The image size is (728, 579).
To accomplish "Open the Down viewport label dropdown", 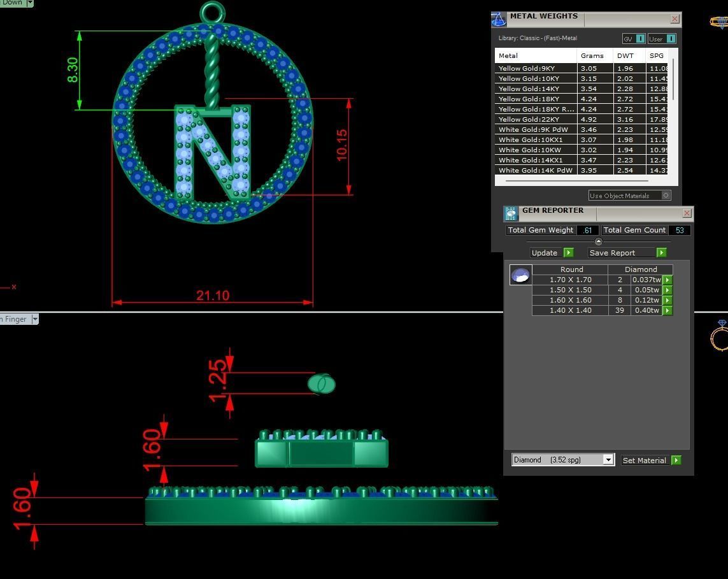I will pos(30,3).
